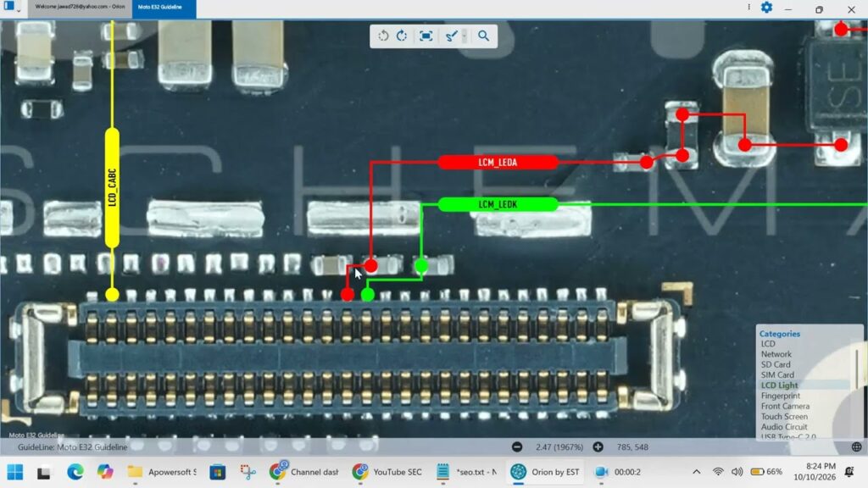Open the brush tool dropdown arrow
This screenshot has width=868, height=488.
(464, 36)
